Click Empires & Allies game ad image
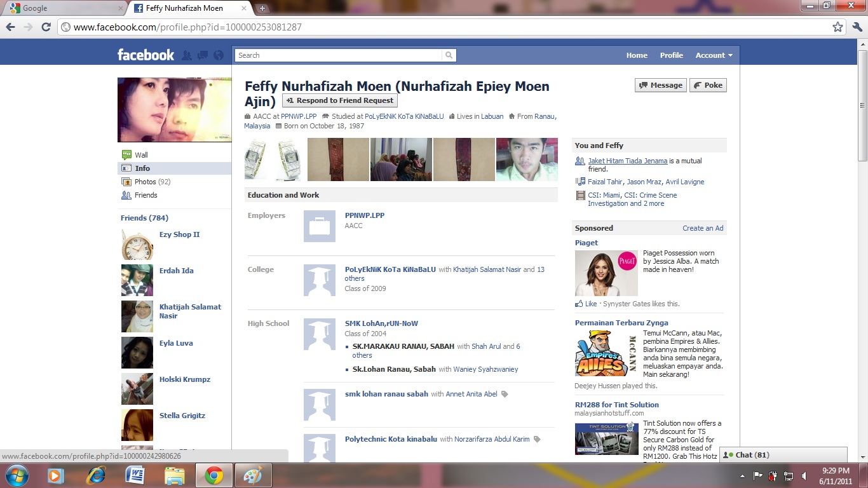 (x=606, y=353)
